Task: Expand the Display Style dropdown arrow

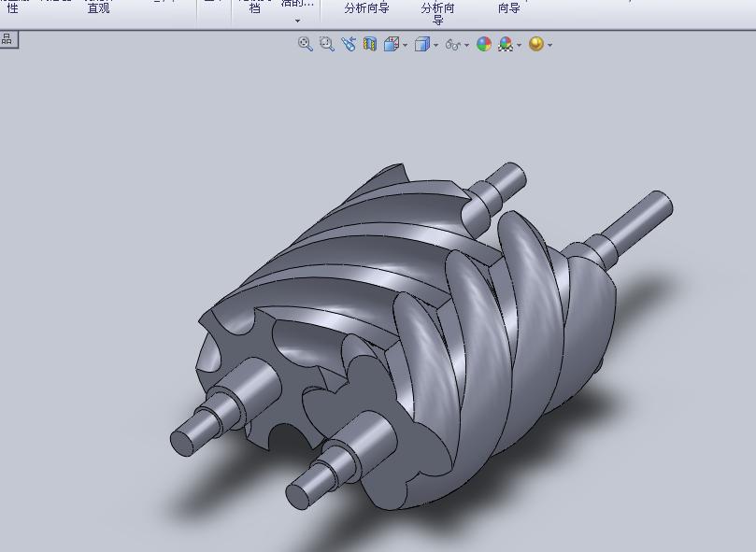Action: click(435, 45)
